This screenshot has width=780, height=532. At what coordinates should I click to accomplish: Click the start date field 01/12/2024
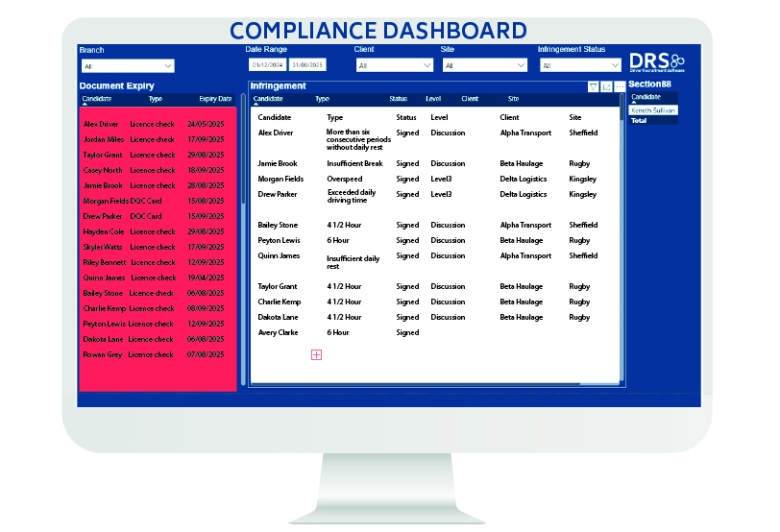click(x=268, y=64)
